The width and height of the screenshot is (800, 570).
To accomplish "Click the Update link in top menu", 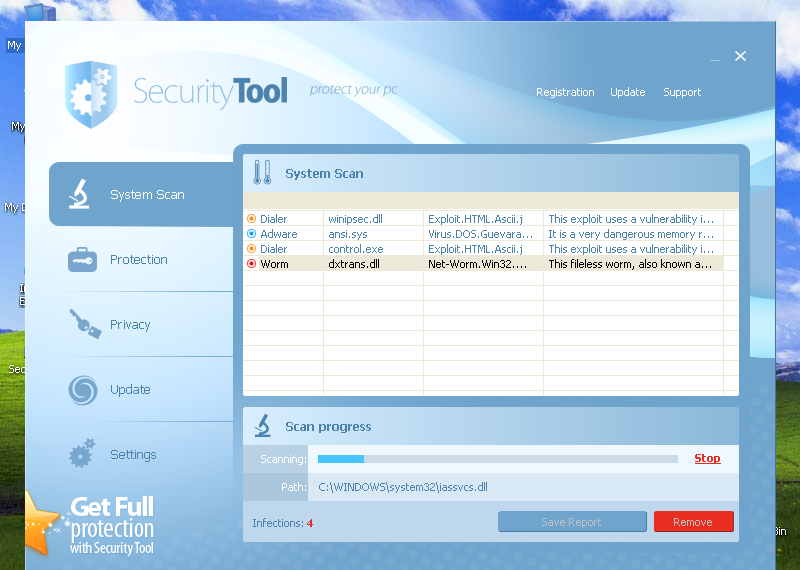I will (628, 92).
